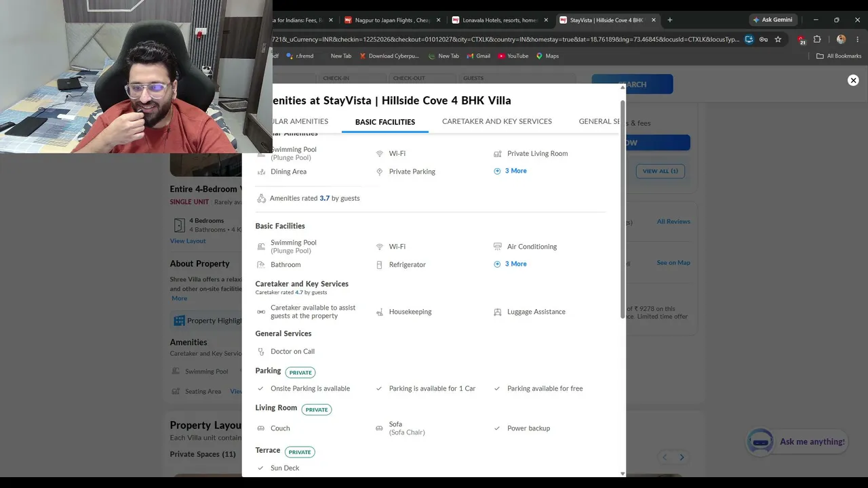Close the amenities popup with the X button

coord(853,80)
